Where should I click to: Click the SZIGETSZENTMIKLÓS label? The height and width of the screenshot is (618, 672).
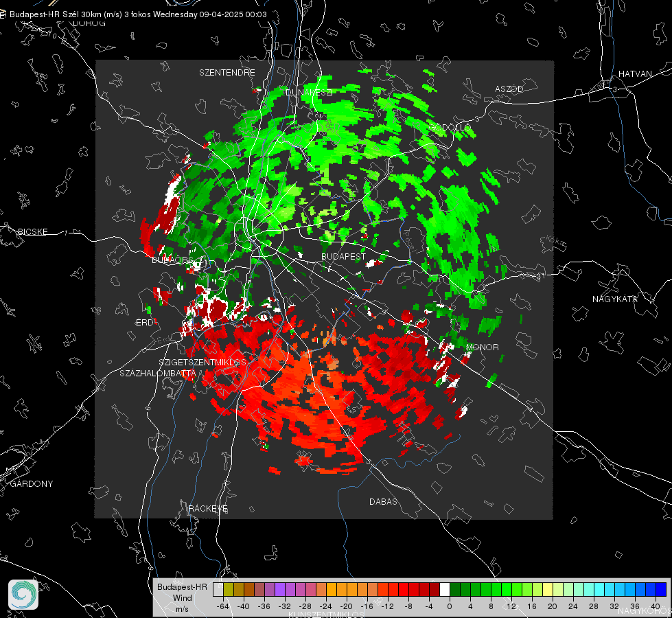pyautogui.click(x=202, y=362)
